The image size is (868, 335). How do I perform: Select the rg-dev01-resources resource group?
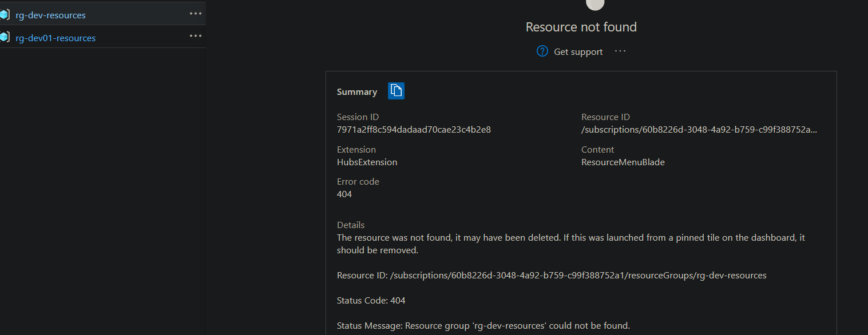point(56,38)
